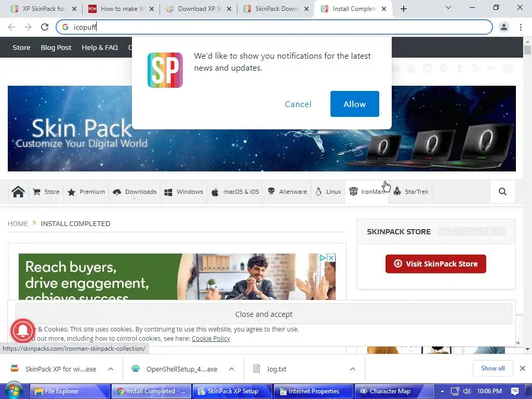Click the home icon in navigation
This screenshot has width=532, height=399.
point(18,192)
